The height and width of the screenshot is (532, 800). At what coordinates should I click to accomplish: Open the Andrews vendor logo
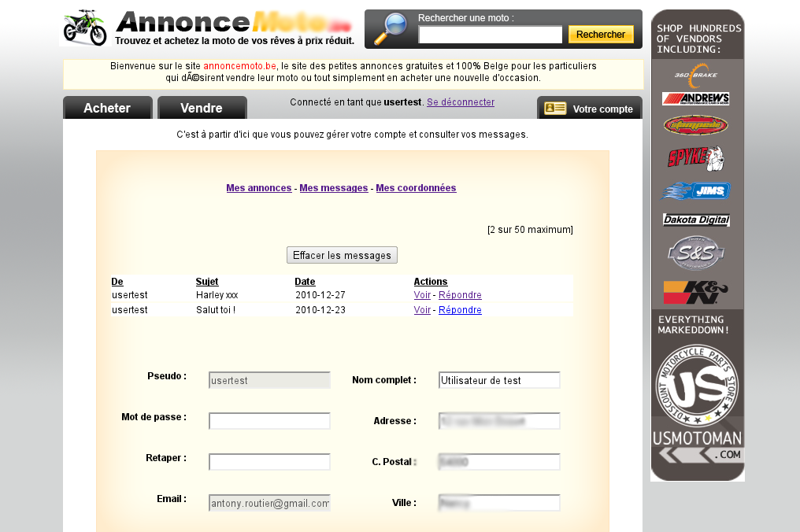[696, 99]
